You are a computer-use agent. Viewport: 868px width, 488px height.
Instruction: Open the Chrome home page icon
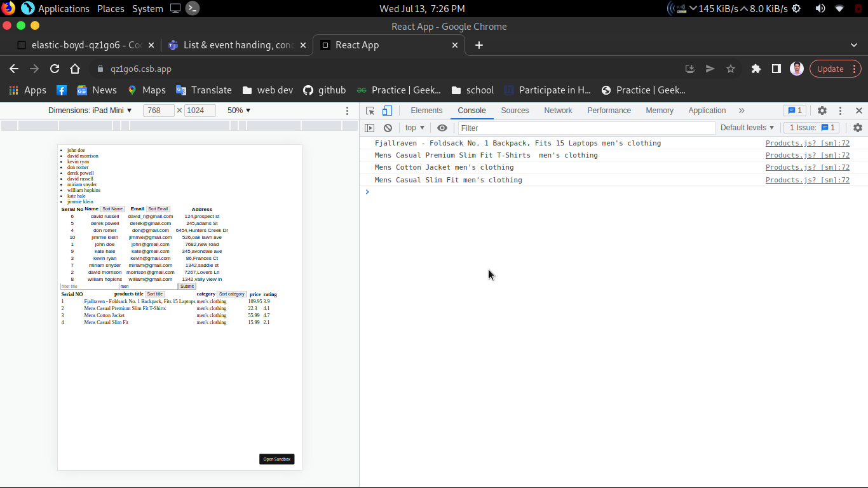click(x=75, y=69)
